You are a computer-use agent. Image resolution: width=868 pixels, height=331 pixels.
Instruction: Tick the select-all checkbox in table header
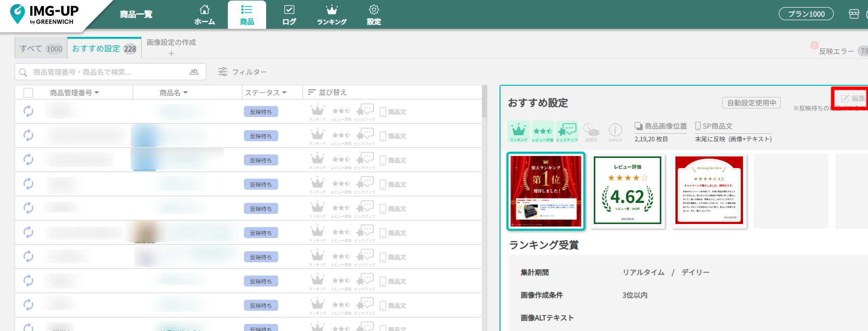pos(28,93)
